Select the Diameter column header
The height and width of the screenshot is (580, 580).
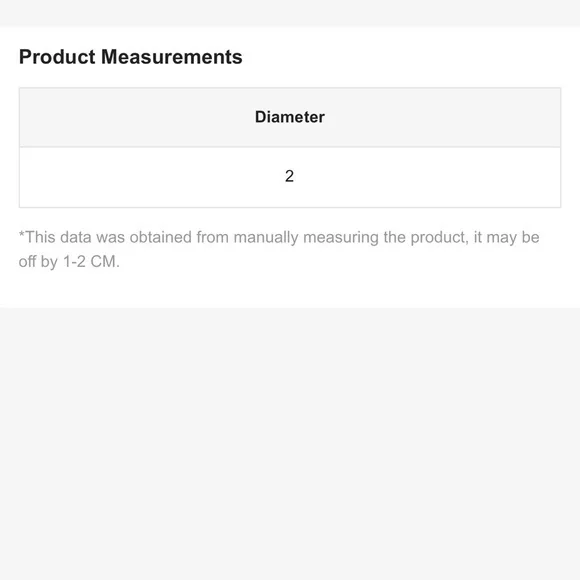coord(290,117)
